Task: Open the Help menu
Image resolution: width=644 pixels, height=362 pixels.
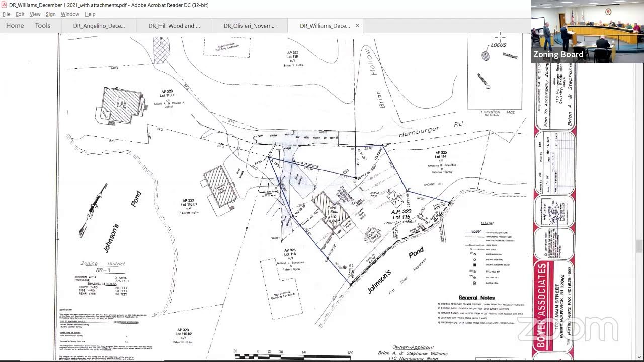Action: 90,14
